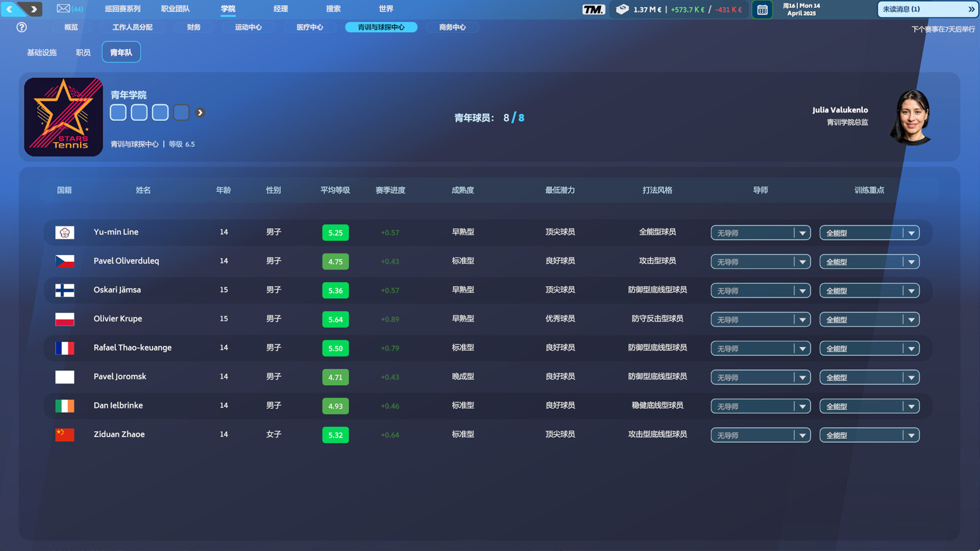This screenshot has height=551, width=980.
Task: Click fourth empty academy level square
Action: [x=181, y=113]
